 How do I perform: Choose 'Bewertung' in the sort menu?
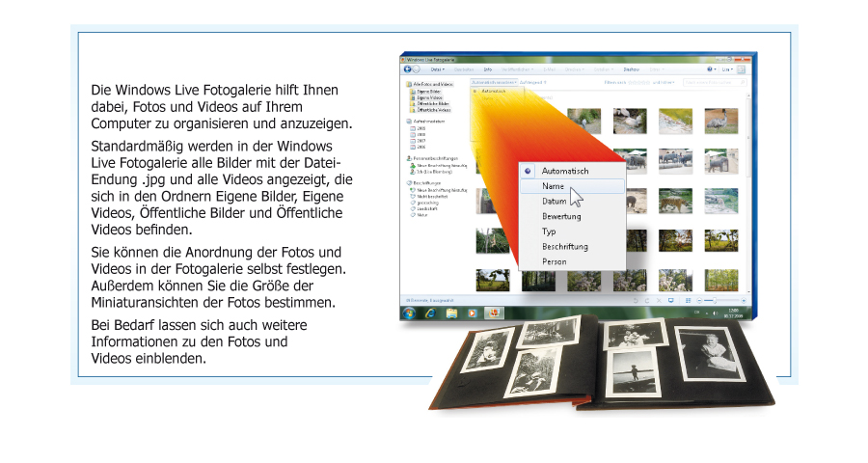(x=562, y=216)
